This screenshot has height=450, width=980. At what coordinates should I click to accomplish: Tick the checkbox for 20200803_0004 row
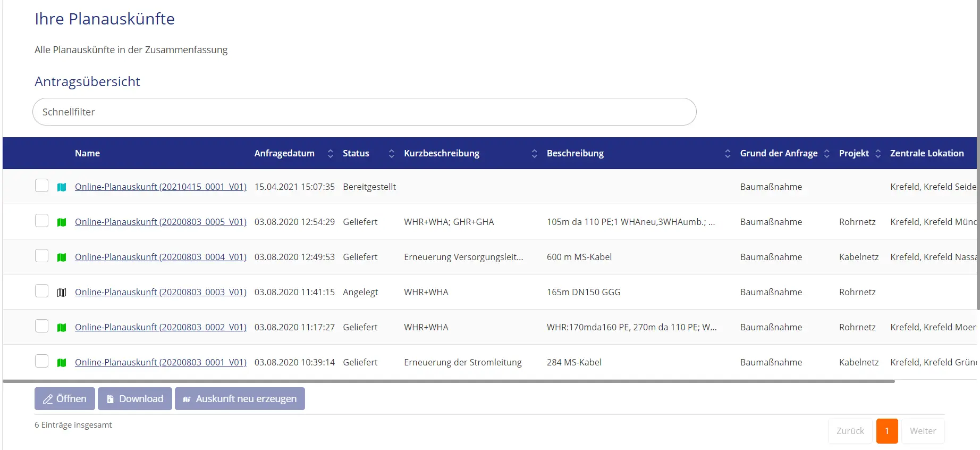(x=41, y=256)
